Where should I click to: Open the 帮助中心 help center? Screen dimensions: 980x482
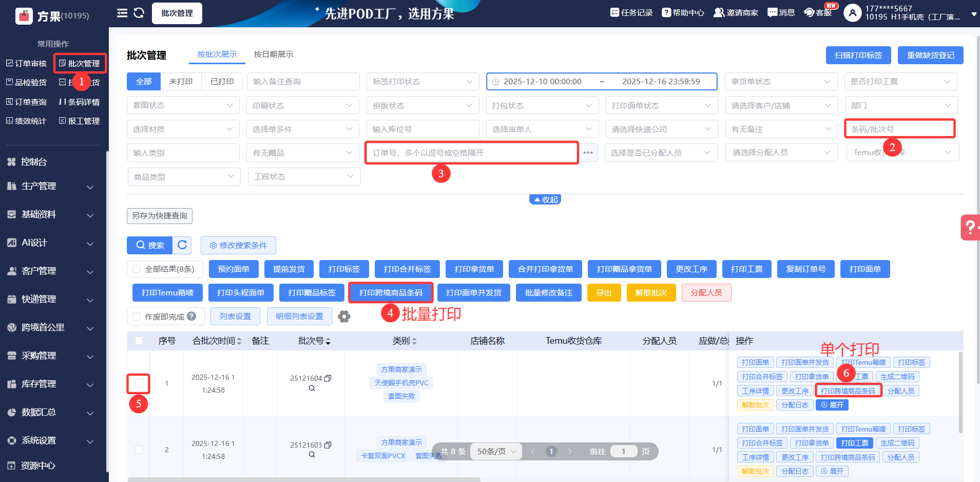[x=683, y=13]
